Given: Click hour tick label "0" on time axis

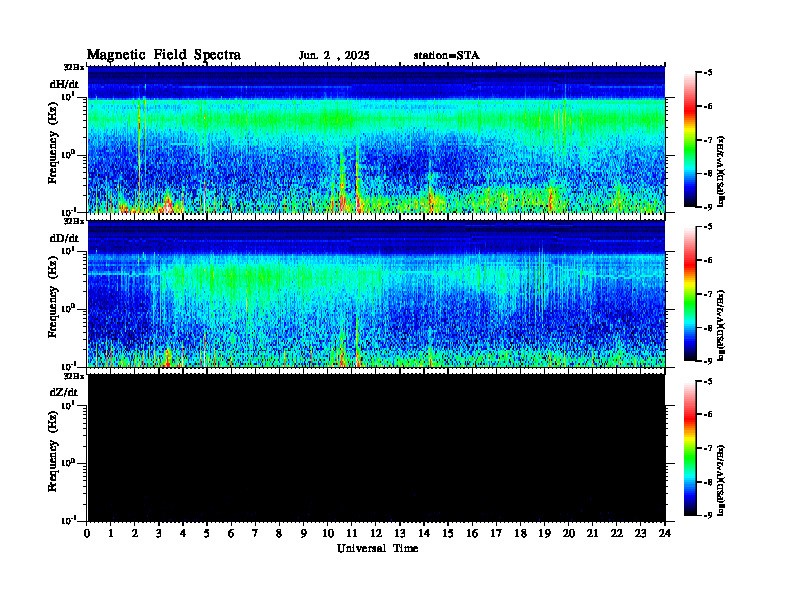Looking at the screenshot, I should coord(87,534).
